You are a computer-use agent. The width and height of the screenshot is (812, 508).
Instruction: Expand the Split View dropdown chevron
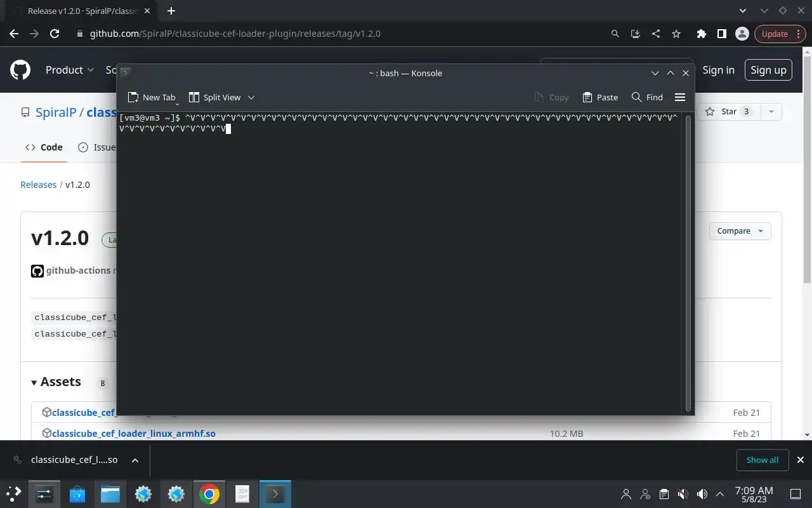click(x=251, y=97)
